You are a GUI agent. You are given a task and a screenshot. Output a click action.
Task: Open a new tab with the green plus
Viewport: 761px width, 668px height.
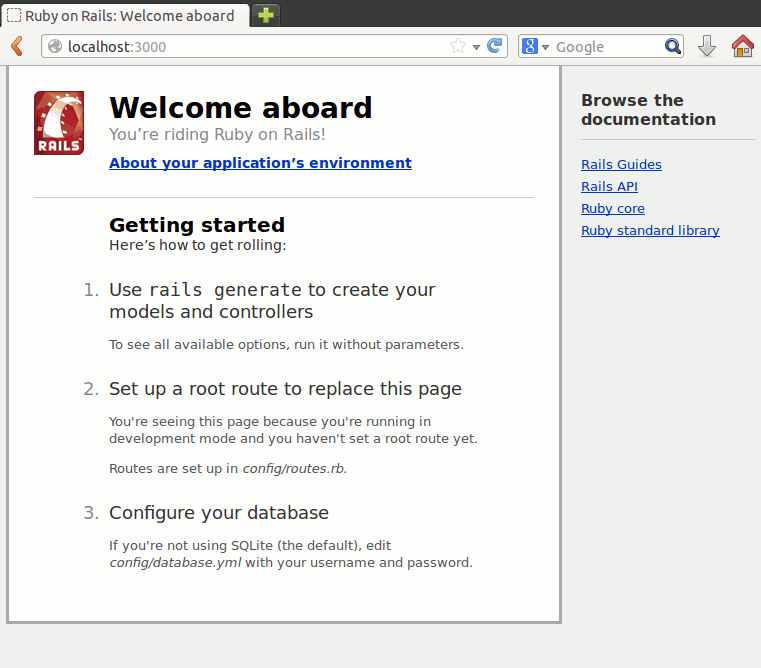pos(266,15)
